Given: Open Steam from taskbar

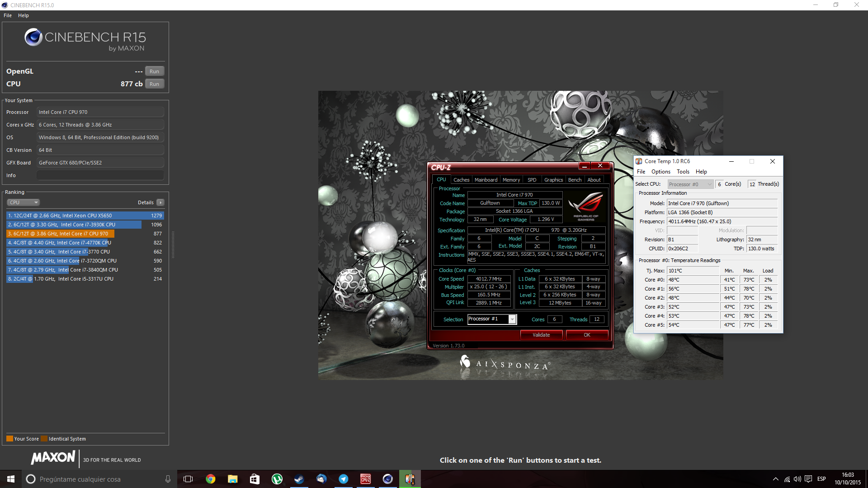Looking at the screenshot, I should (299, 479).
